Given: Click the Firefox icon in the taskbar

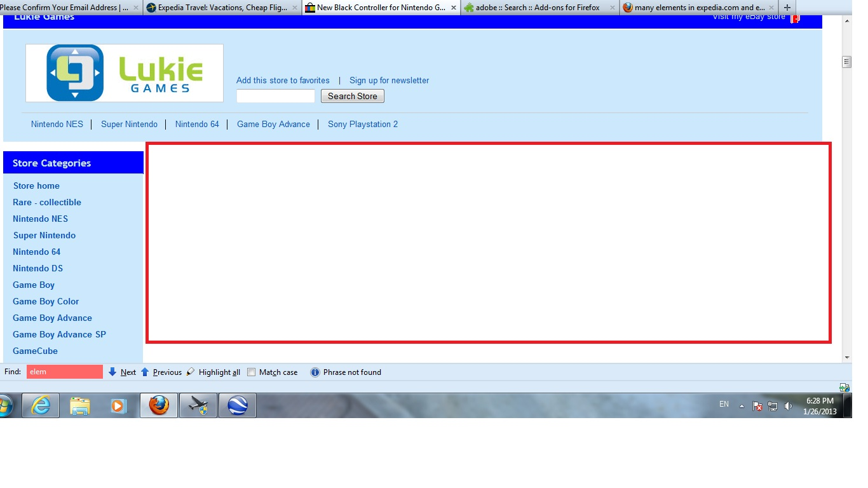Looking at the screenshot, I should tap(159, 405).
